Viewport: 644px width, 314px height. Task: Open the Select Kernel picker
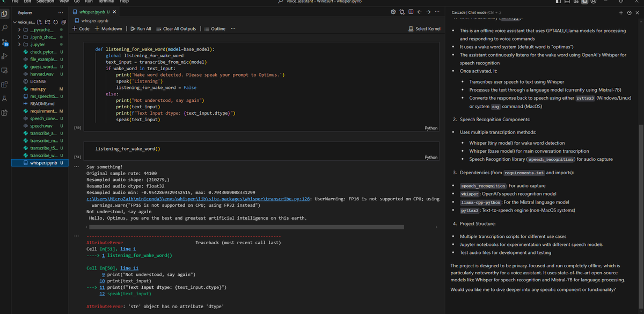[x=426, y=28]
